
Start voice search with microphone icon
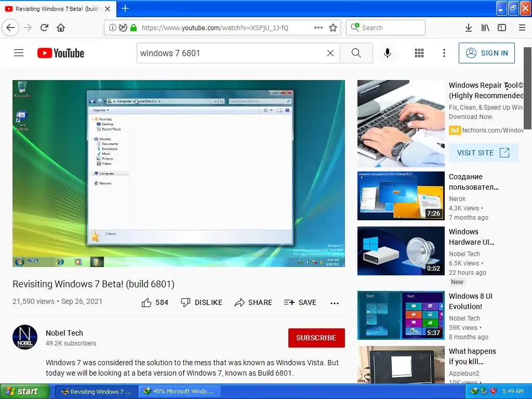coord(388,53)
